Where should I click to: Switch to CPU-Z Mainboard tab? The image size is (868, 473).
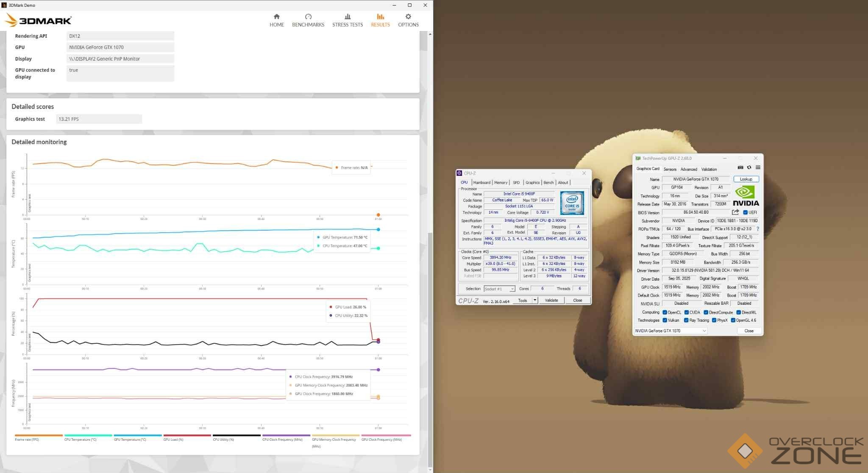(481, 183)
